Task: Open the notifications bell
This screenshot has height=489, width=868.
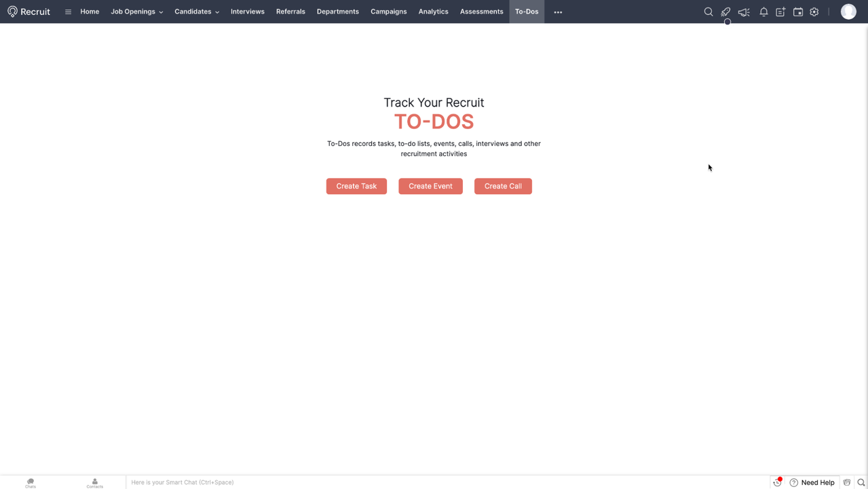Action: point(763,12)
